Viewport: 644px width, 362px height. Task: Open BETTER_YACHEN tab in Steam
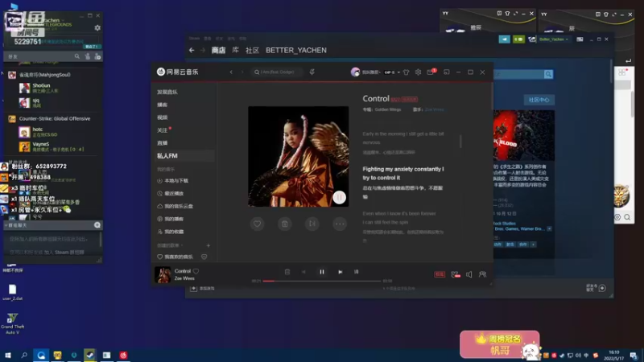coord(296,50)
